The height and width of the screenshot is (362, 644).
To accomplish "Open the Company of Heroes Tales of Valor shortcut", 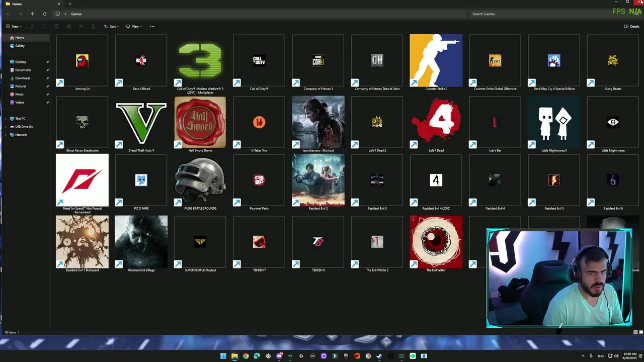I will tap(377, 63).
